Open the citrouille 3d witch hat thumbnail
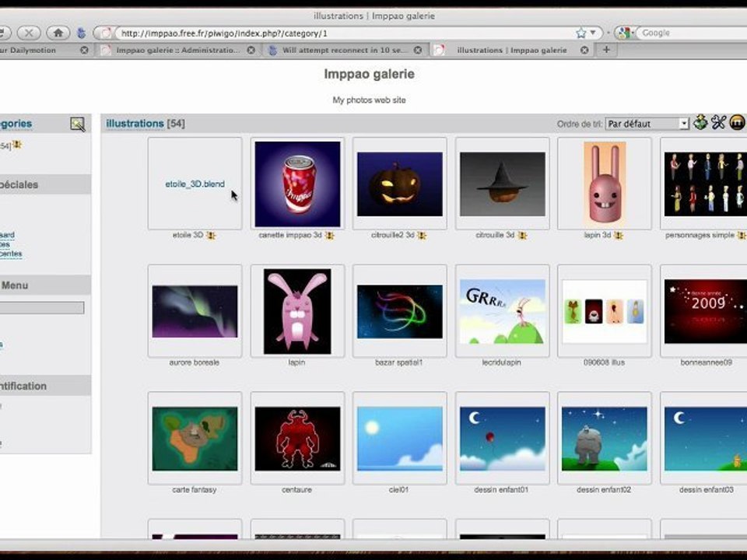This screenshot has height=560, width=747. (503, 184)
